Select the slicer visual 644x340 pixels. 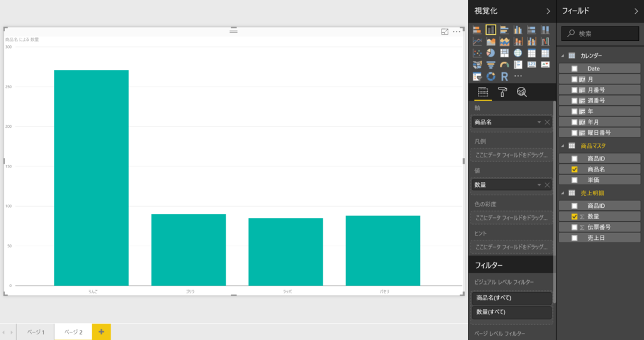click(x=477, y=76)
